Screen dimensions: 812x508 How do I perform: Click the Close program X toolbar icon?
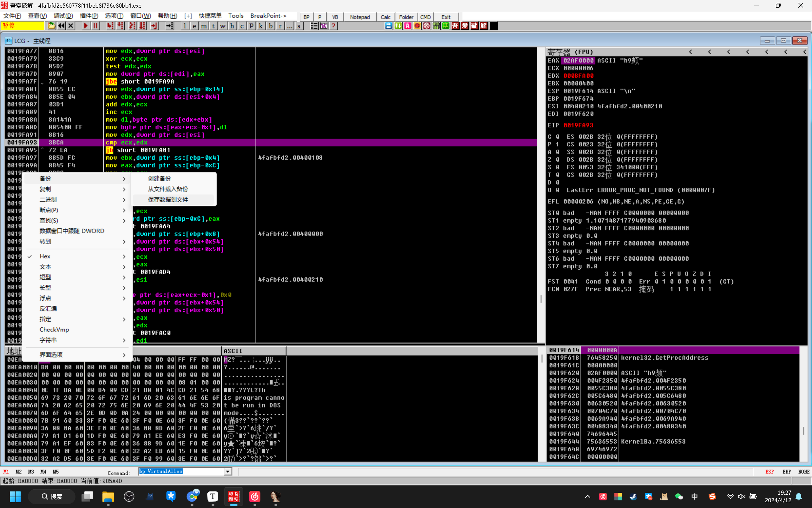[71, 26]
